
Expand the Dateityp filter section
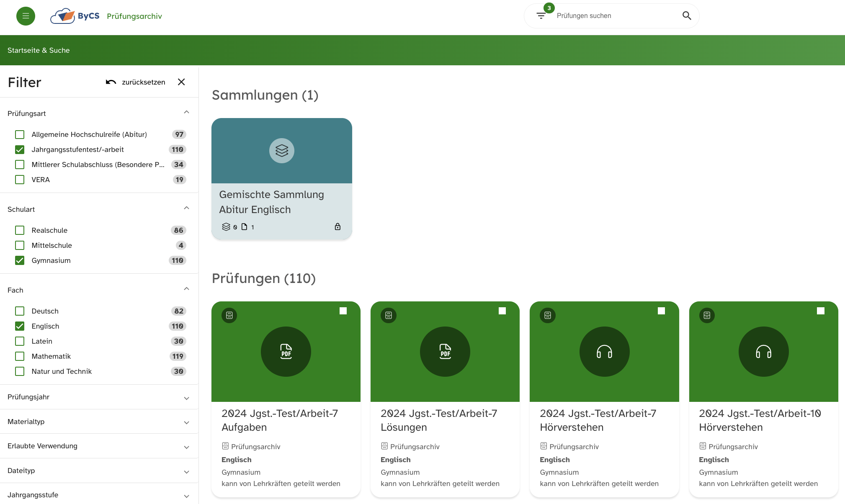187,472
